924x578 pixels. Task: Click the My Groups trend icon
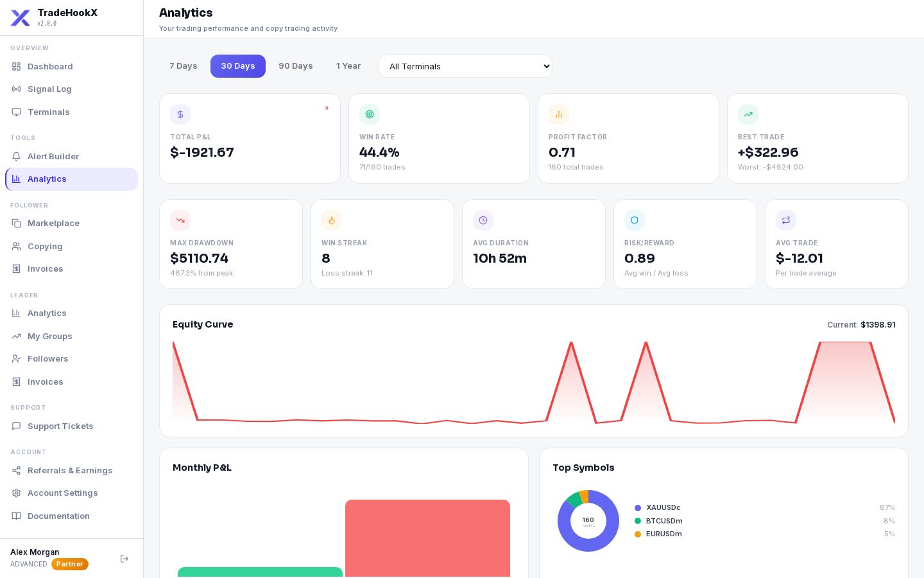pos(17,337)
